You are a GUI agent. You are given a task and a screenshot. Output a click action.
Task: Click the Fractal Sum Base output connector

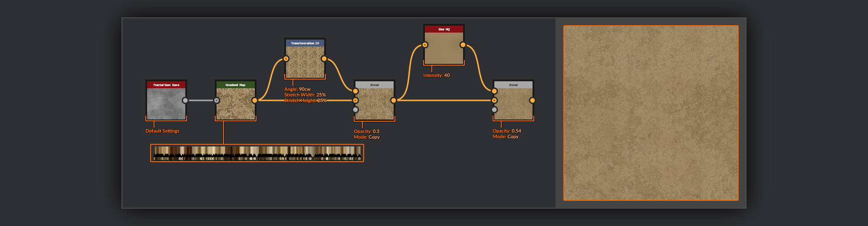pos(185,100)
